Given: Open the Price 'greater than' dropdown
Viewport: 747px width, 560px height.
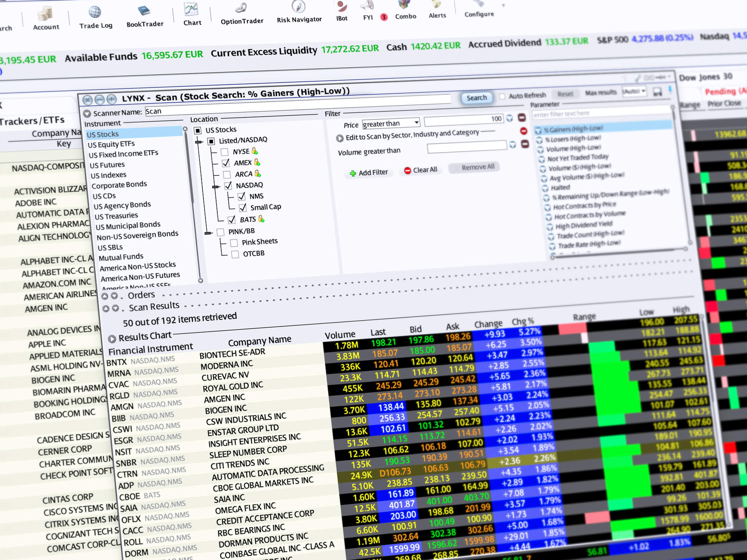Looking at the screenshot, I should coord(391,123).
